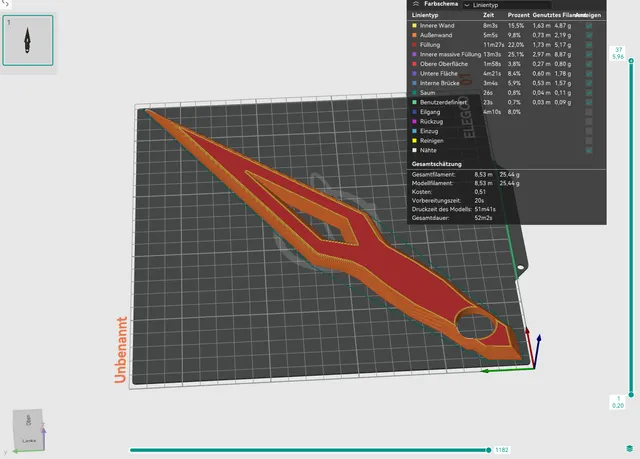The height and width of the screenshot is (459, 640).
Task: Click the move count label 1182
Action: pyautogui.click(x=502, y=450)
